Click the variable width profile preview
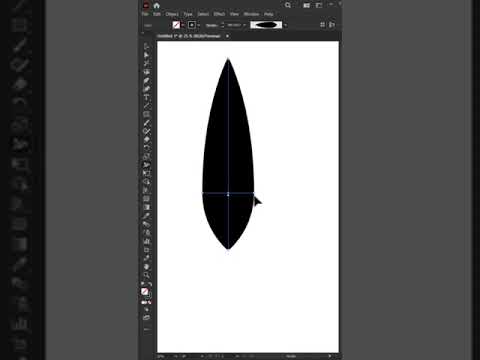Image resolution: width=480 pixels, height=360 pixels. [x=266, y=25]
